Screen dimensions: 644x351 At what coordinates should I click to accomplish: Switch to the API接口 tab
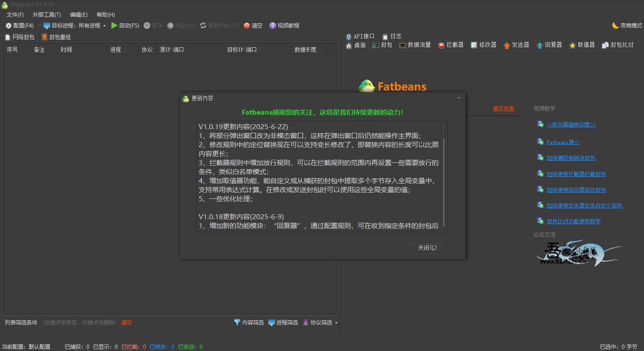(360, 36)
